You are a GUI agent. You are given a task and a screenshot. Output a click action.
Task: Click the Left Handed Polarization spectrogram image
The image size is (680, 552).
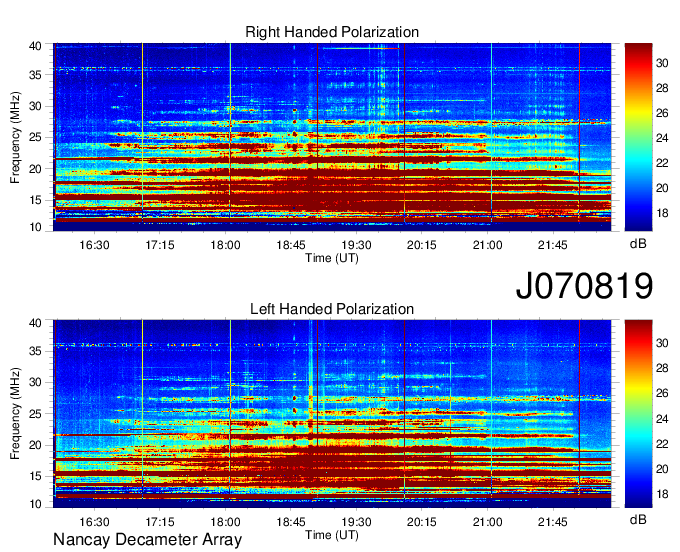pyautogui.click(x=332, y=414)
